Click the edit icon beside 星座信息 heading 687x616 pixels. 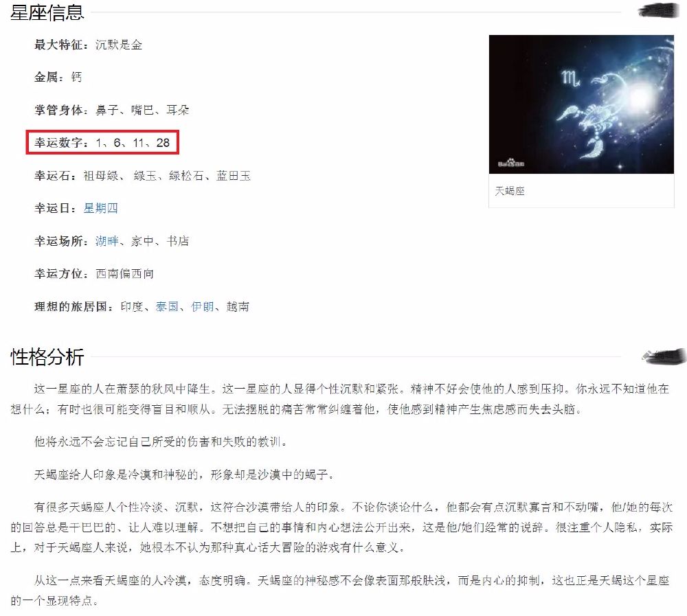[656, 10]
